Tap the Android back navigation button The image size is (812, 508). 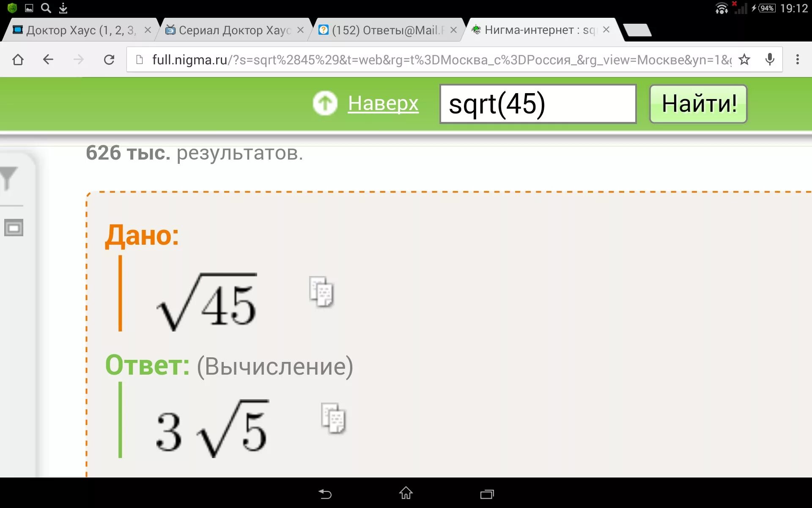click(x=325, y=494)
